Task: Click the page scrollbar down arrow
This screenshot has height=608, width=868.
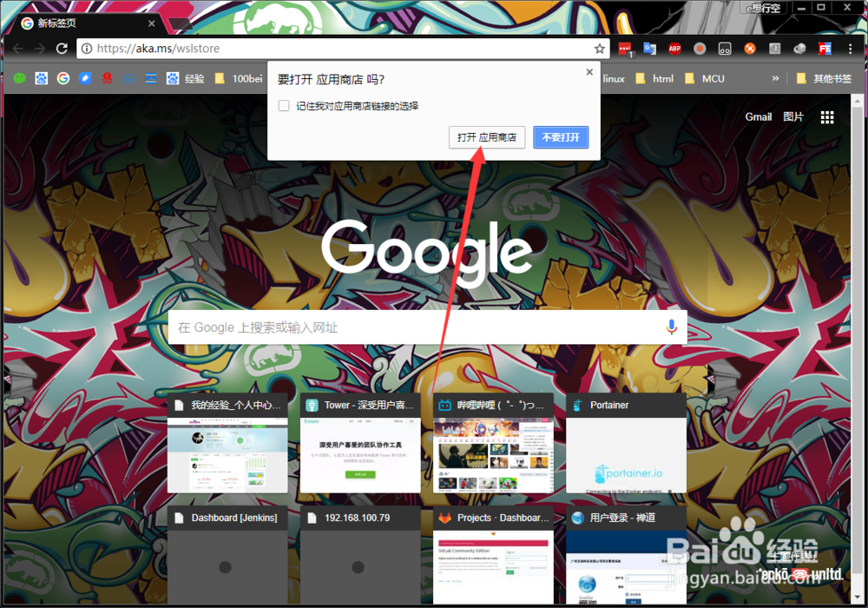Action: 858,598
